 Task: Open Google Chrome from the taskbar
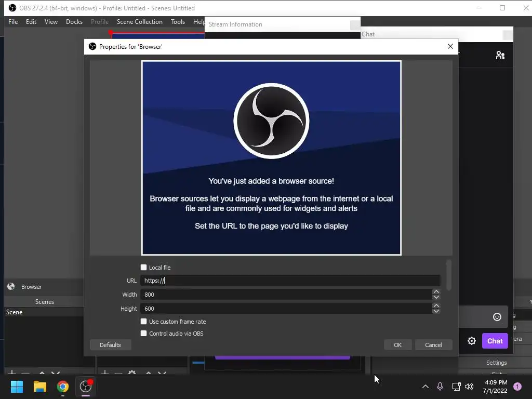63,386
